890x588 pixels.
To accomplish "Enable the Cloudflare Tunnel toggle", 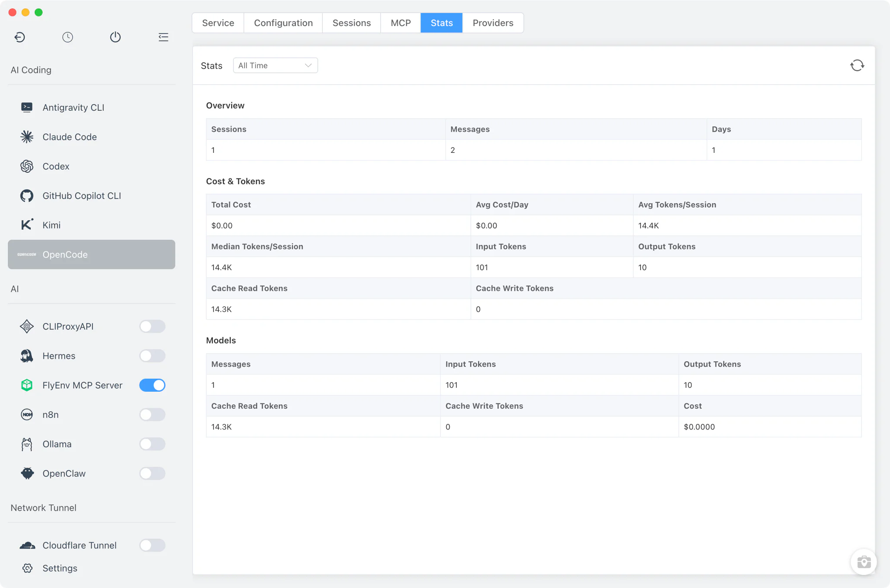I will (152, 545).
